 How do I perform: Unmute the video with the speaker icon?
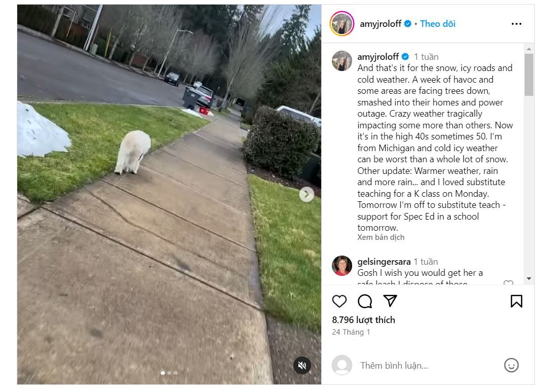coord(302,365)
